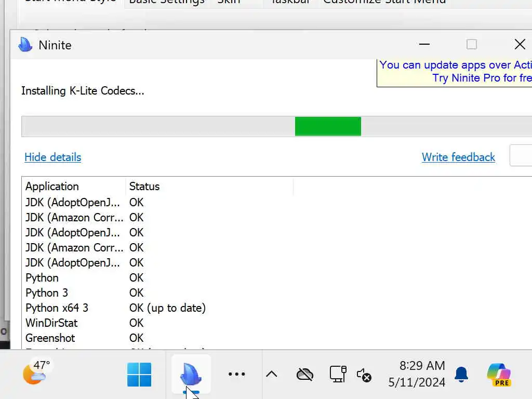Switch to Taskbar tab in background window
The image size is (532, 399).
click(x=291, y=2)
